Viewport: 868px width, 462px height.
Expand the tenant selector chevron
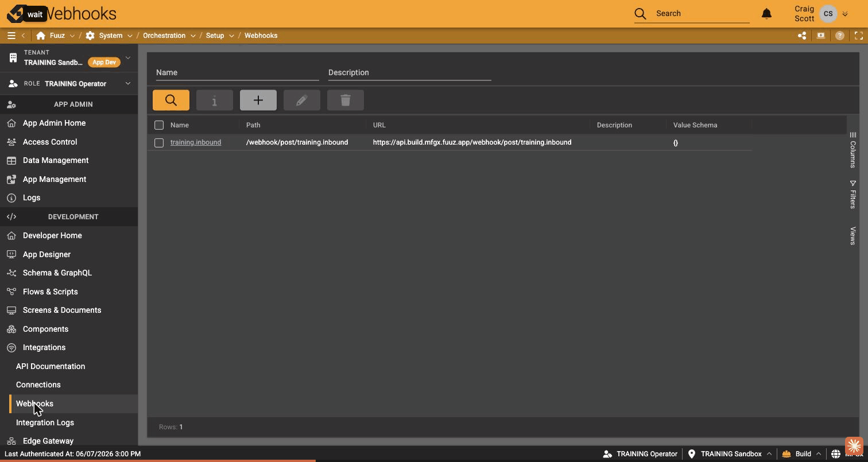click(128, 57)
